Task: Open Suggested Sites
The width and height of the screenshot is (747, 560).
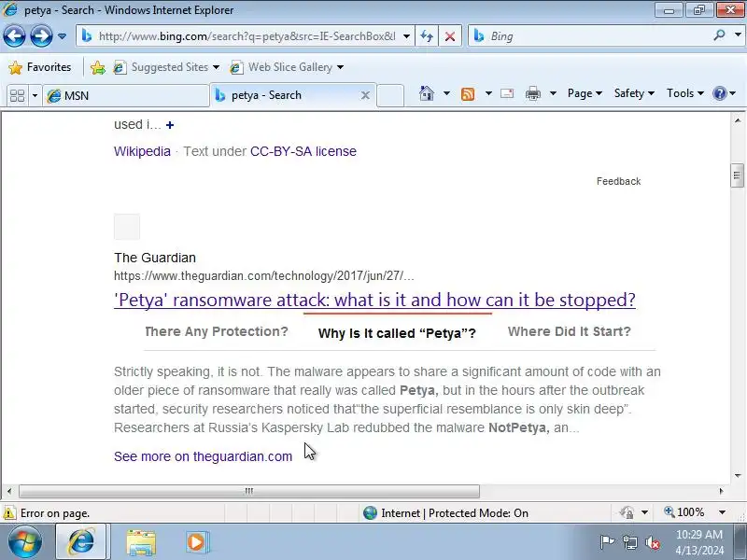Action: tap(167, 67)
